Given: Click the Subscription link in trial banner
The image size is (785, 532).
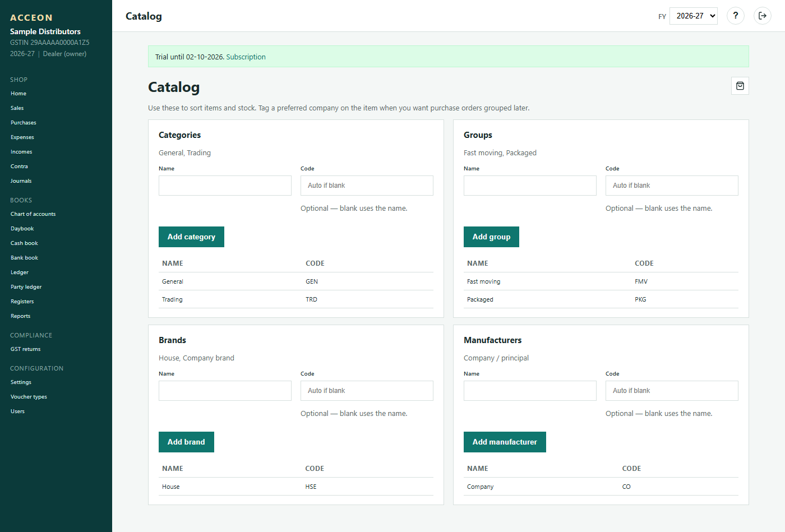Looking at the screenshot, I should click(246, 57).
